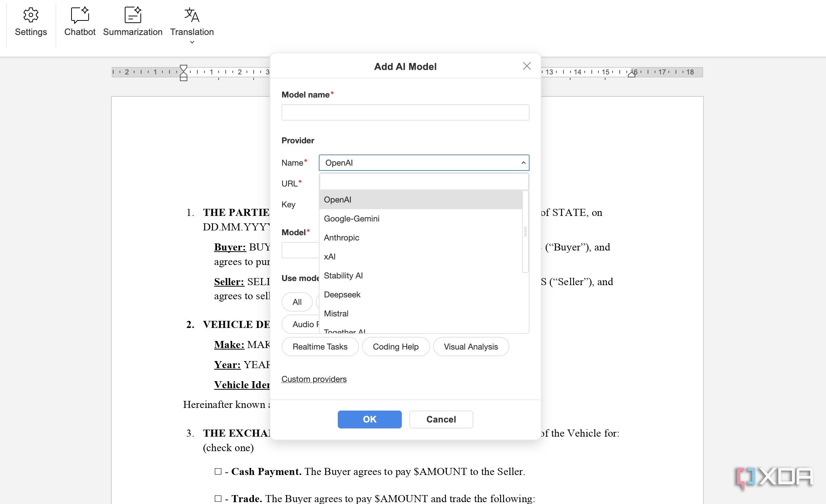
Task: Choose Stability AI provider option
Action: (x=421, y=275)
